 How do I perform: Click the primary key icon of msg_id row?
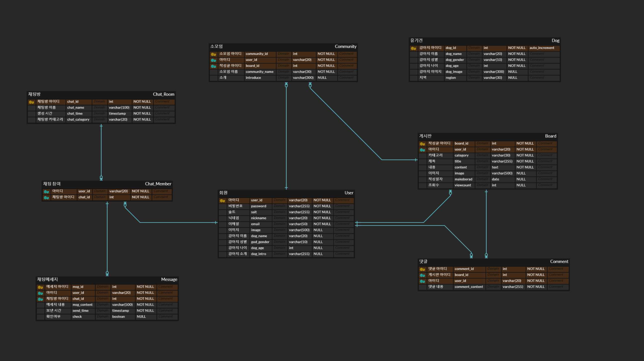pyautogui.click(x=40, y=287)
